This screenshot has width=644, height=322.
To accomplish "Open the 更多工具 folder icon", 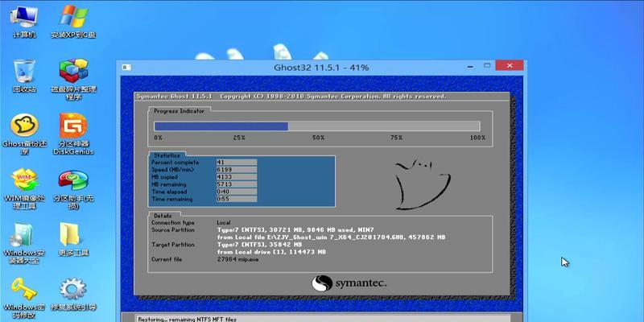I will click(73, 239).
